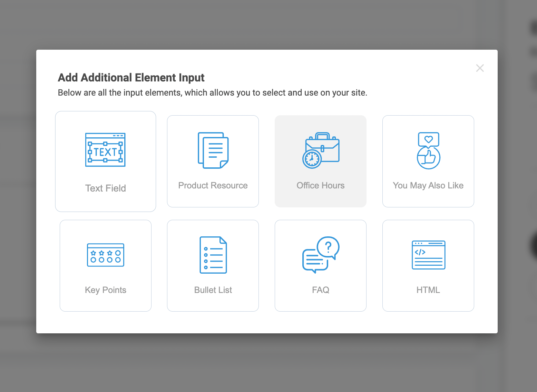The height and width of the screenshot is (392, 537).
Task: Click the Bullet List document icon
Action: 213,255
